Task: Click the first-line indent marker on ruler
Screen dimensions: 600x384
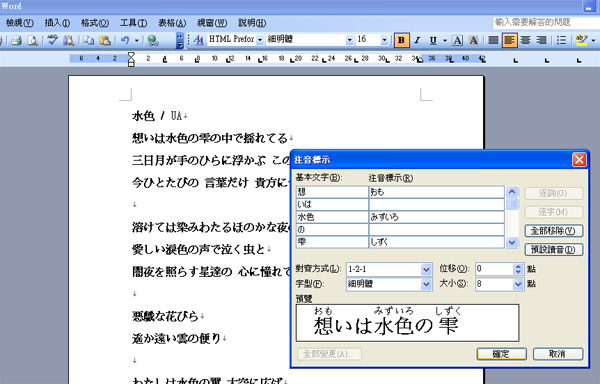Action: (131, 55)
